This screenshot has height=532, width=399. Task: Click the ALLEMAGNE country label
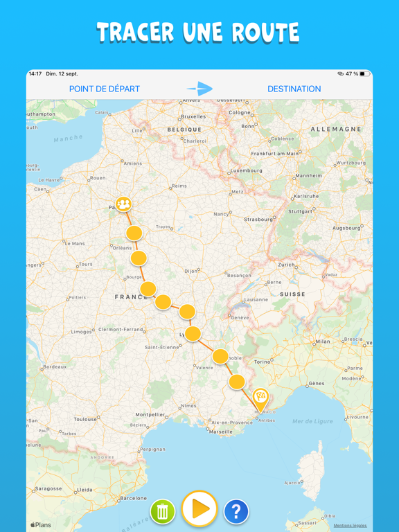[336, 130]
